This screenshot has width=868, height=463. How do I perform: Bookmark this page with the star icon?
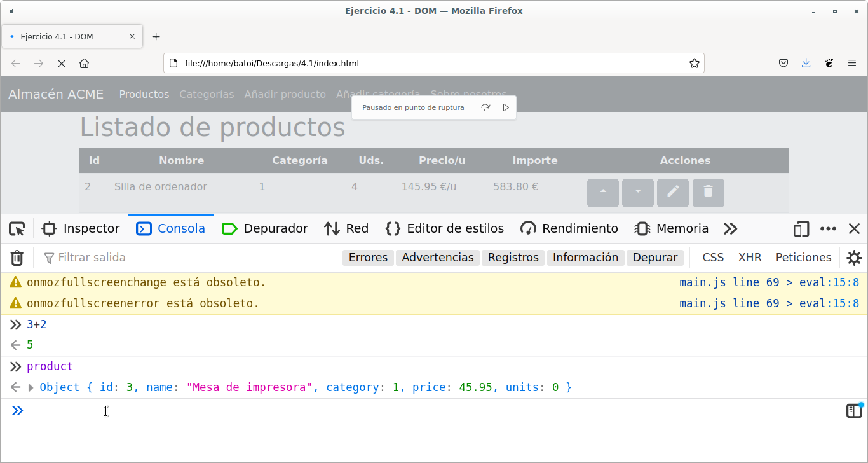point(695,64)
